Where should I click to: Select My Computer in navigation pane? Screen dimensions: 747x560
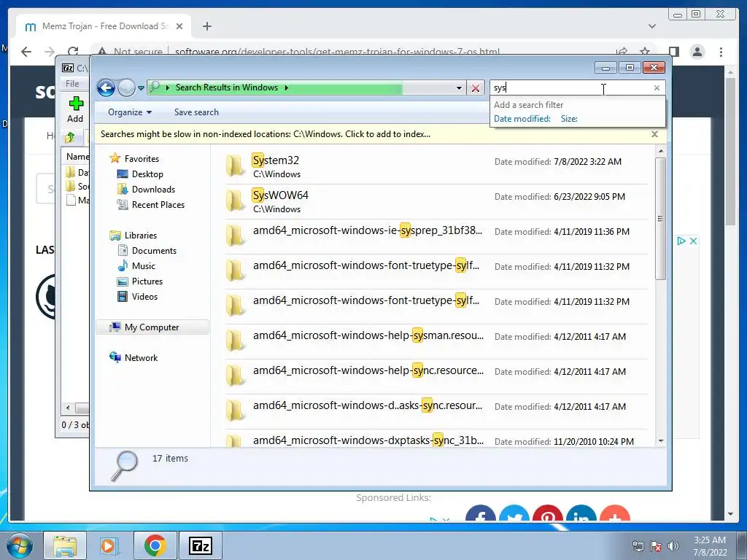coord(151,327)
